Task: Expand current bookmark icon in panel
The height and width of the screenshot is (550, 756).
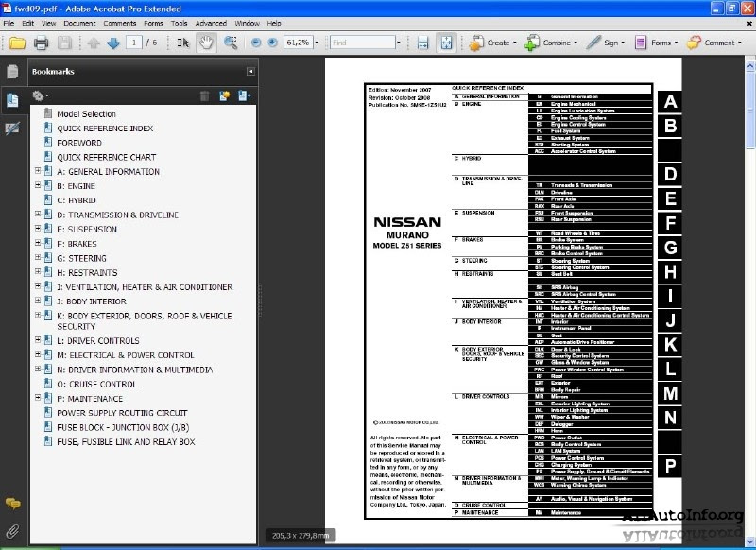Action: (245, 96)
